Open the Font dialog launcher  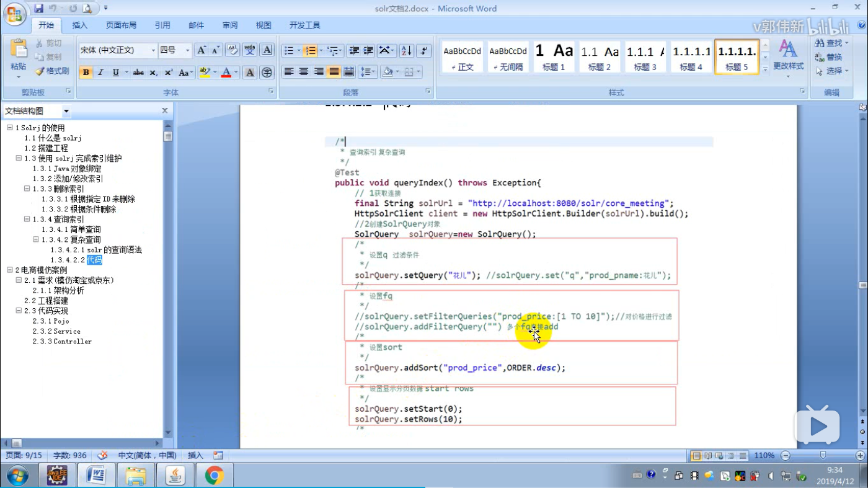[x=271, y=91]
